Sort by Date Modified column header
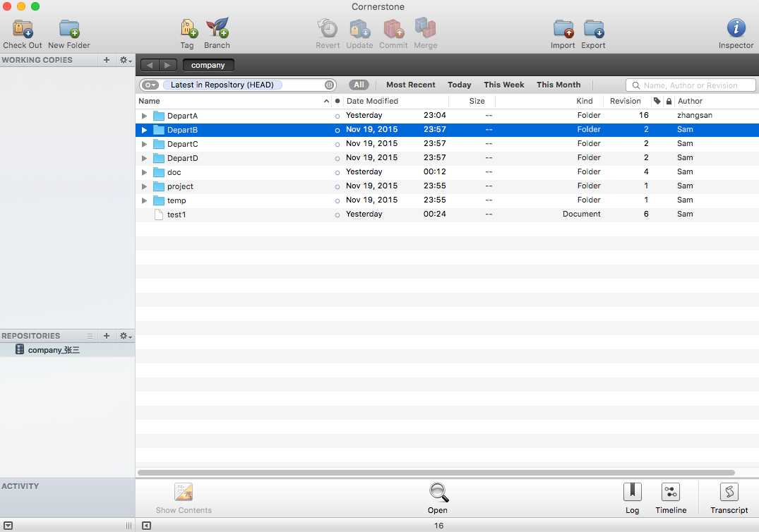Image resolution: width=759 pixels, height=532 pixels. [395, 101]
